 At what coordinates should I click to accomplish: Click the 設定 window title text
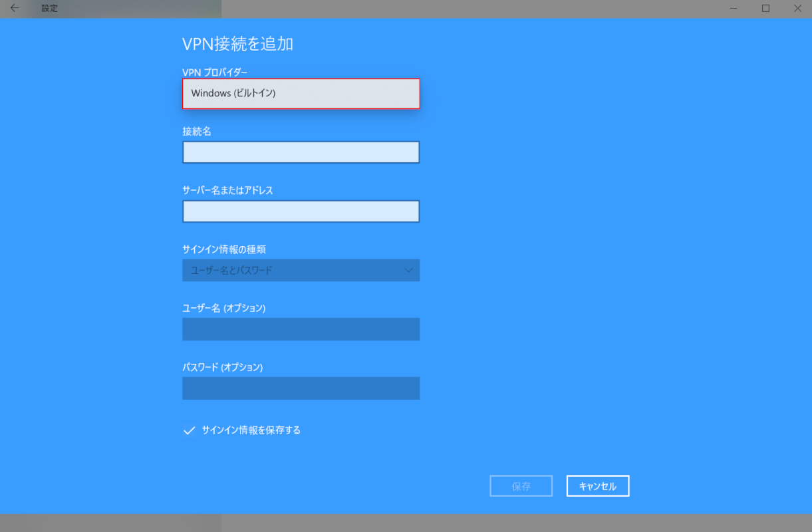click(49, 9)
